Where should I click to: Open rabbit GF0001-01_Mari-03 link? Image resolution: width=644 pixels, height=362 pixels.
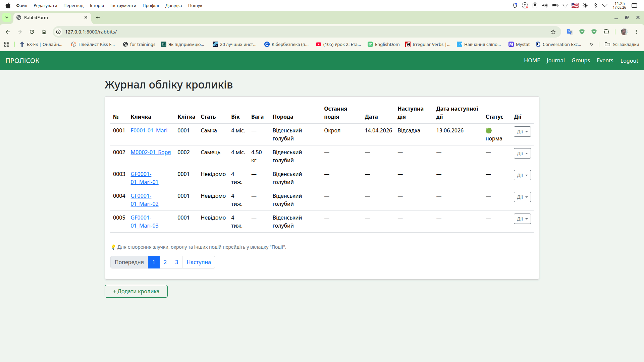[144, 222]
